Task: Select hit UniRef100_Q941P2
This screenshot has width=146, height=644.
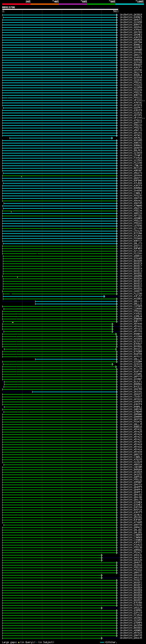Action: click(x=131, y=394)
